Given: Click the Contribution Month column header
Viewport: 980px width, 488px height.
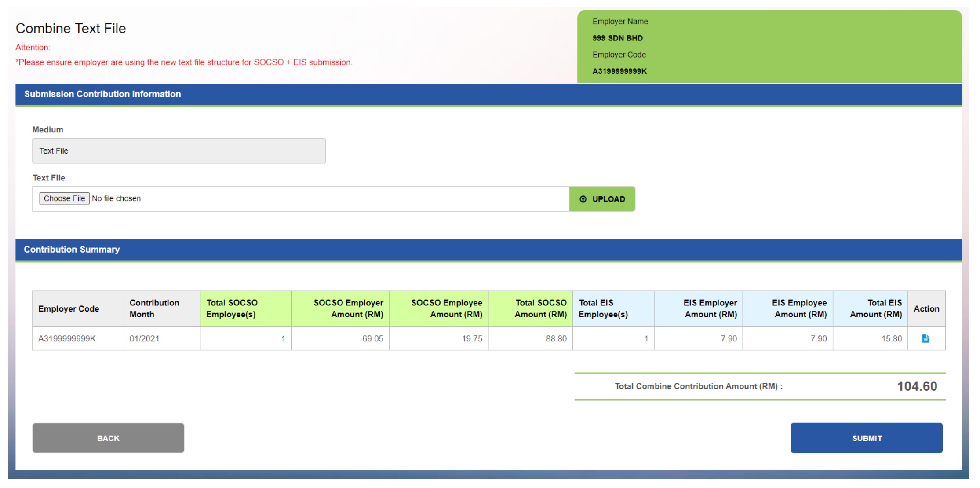Looking at the screenshot, I should (x=154, y=308).
